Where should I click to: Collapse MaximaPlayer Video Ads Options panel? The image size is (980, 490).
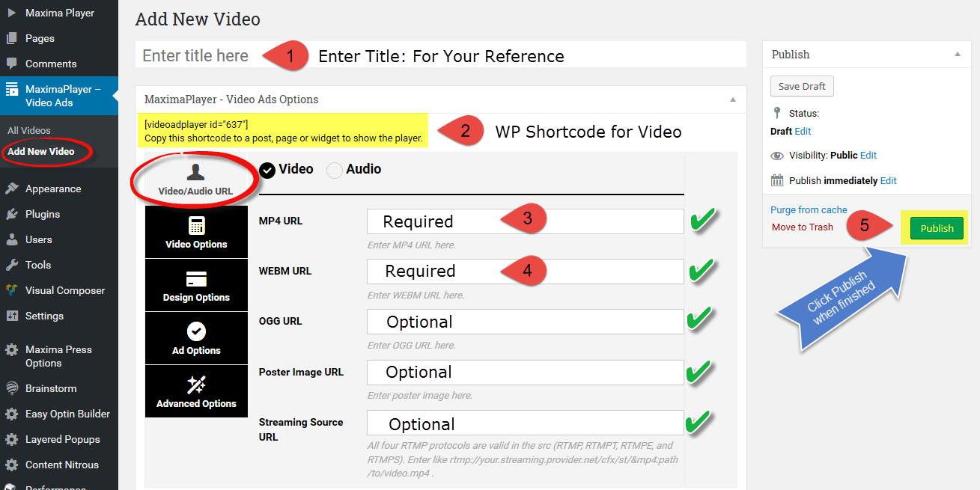[x=732, y=99]
